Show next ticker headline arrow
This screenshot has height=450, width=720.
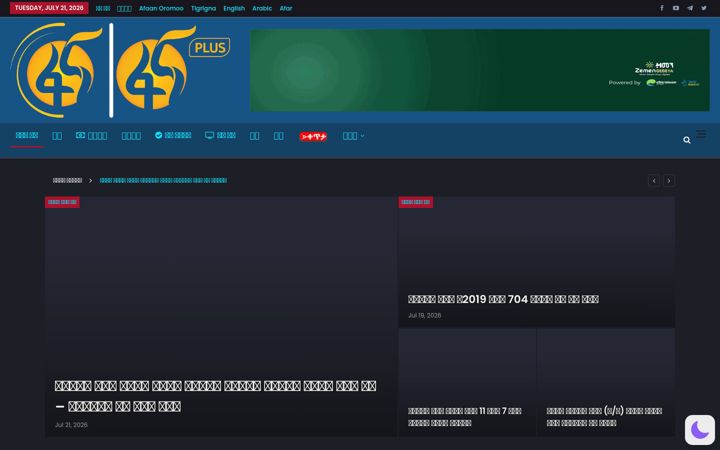(669, 180)
